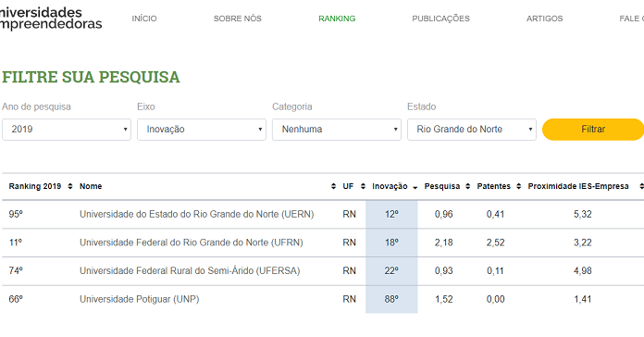Select the Universidade Potiguar (UNP) row
The image size is (644, 337).
point(323,299)
